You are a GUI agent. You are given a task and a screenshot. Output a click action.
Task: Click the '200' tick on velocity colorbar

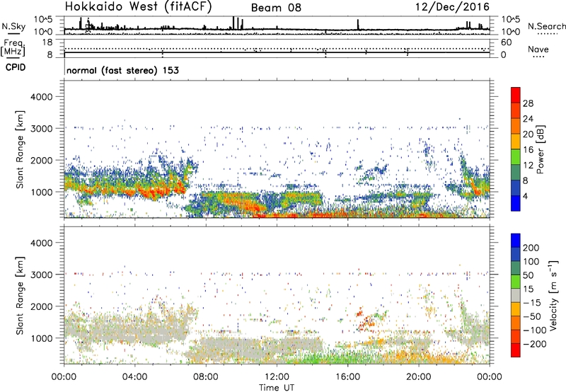coord(531,248)
